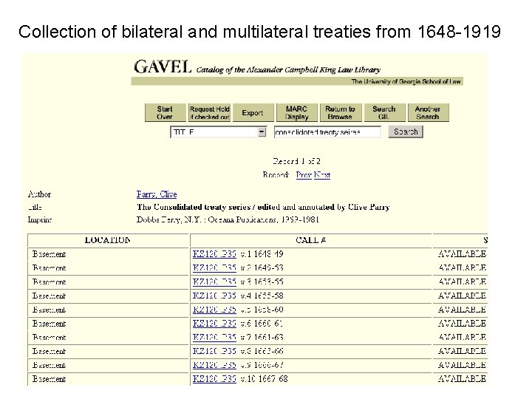
Task: Click the CALL # column header
Action: click(x=311, y=240)
